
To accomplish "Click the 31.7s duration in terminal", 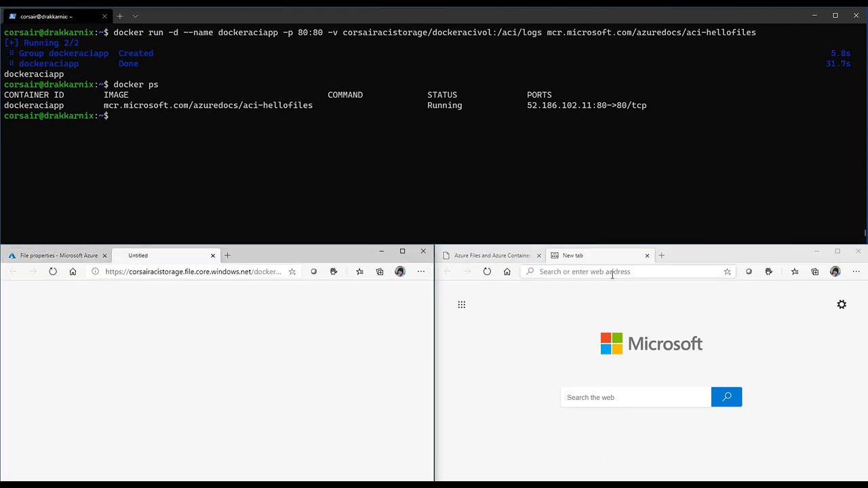I will 838,64.
